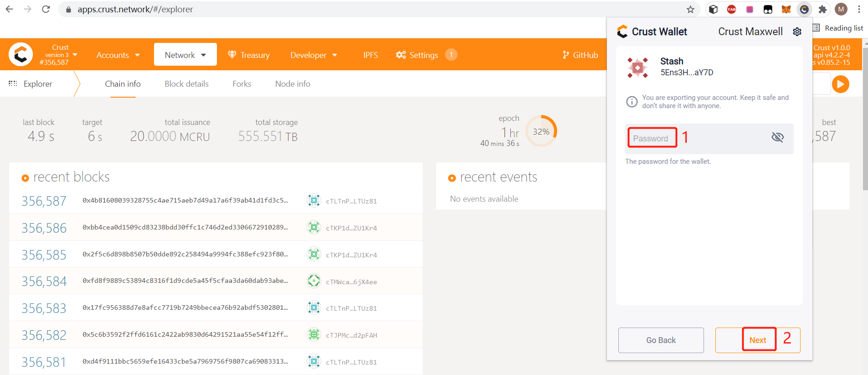Switch to Forks tab
The width and height of the screenshot is (868, 375).
[x=242, y=84]
